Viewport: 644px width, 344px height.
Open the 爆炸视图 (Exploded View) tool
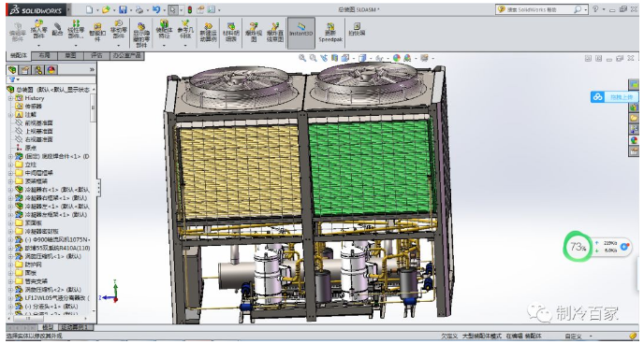tap(254, 33)
